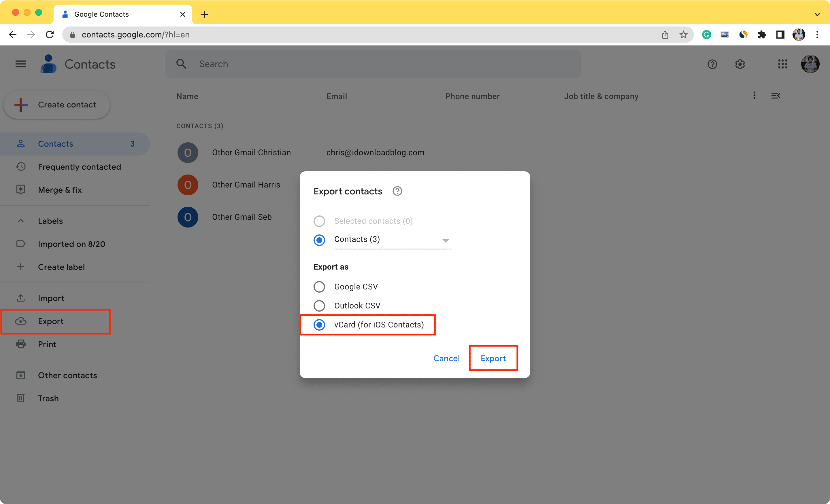
Task: Open Contacts in the sidebar
Action: click(x=75, y=144)
